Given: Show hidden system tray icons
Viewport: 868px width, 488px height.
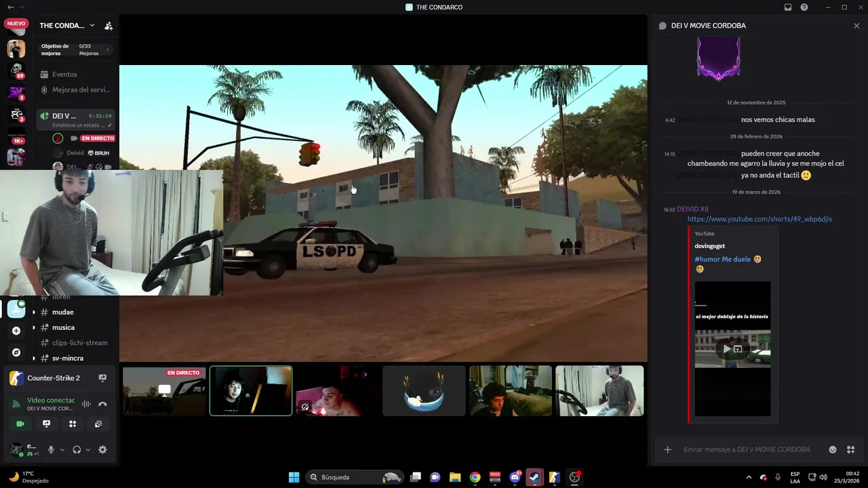Looking at the screenshot, I should pos(749,477).
